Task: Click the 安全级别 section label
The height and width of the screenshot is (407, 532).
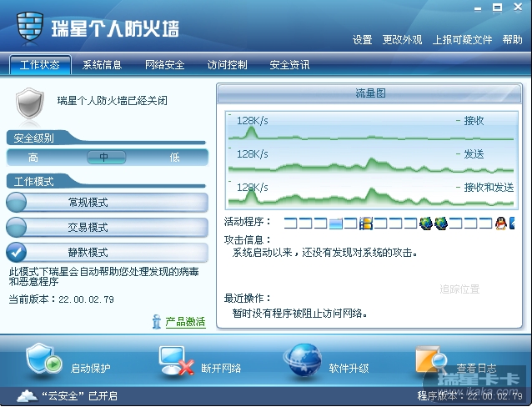Action: (33, 138)
